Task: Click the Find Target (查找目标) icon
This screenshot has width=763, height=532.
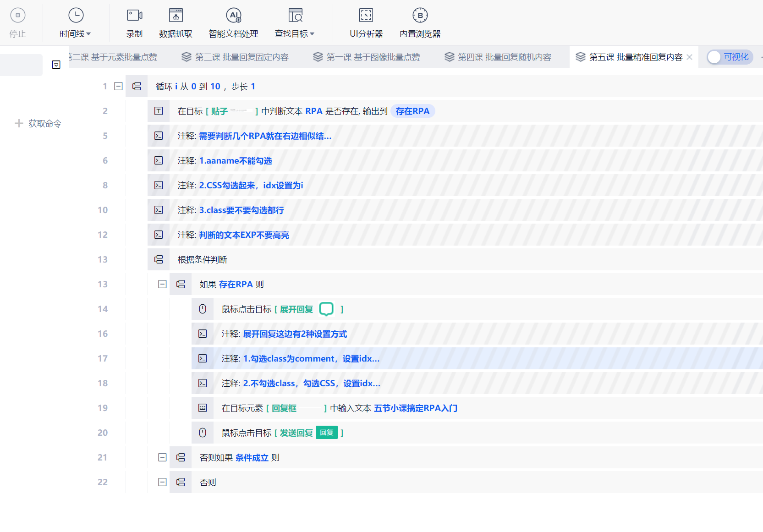Action: 295,15
